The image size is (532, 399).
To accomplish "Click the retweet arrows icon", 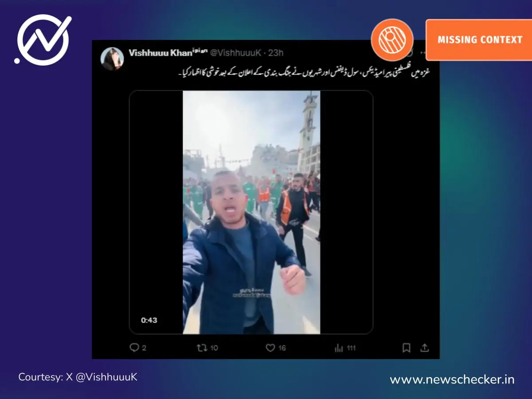I will coord(202,348).
